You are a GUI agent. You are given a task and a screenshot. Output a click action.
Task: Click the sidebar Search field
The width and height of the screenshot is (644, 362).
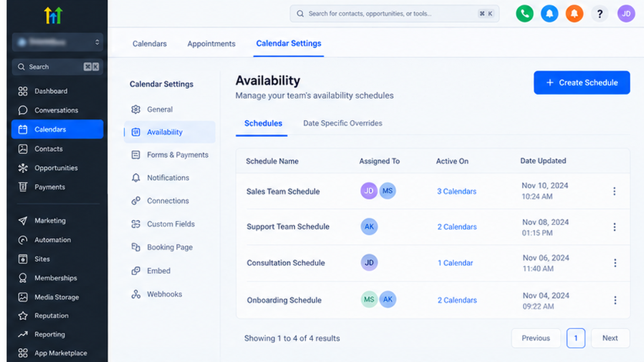58,67
